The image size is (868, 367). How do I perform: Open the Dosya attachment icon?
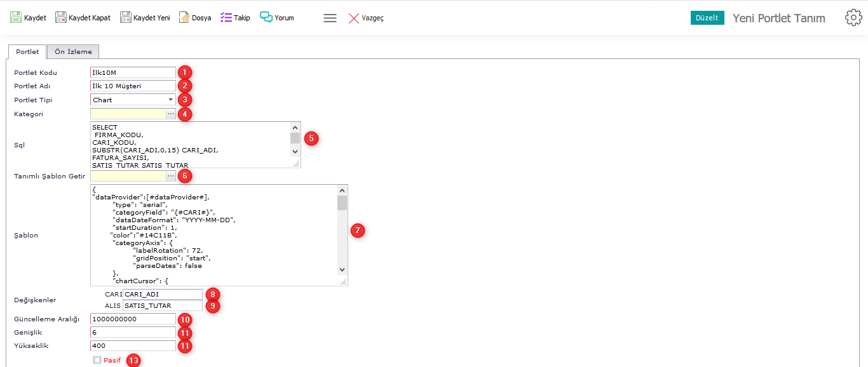pos(184,18)
